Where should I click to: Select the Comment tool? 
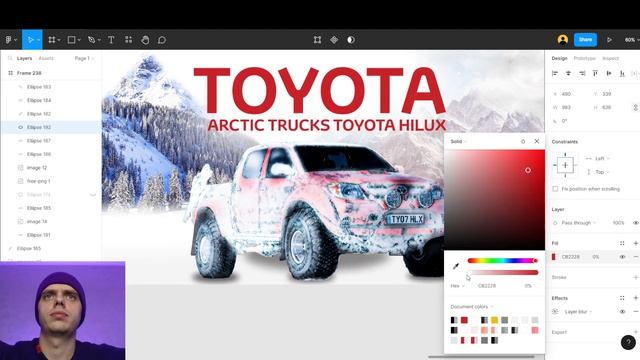[162, 40]
